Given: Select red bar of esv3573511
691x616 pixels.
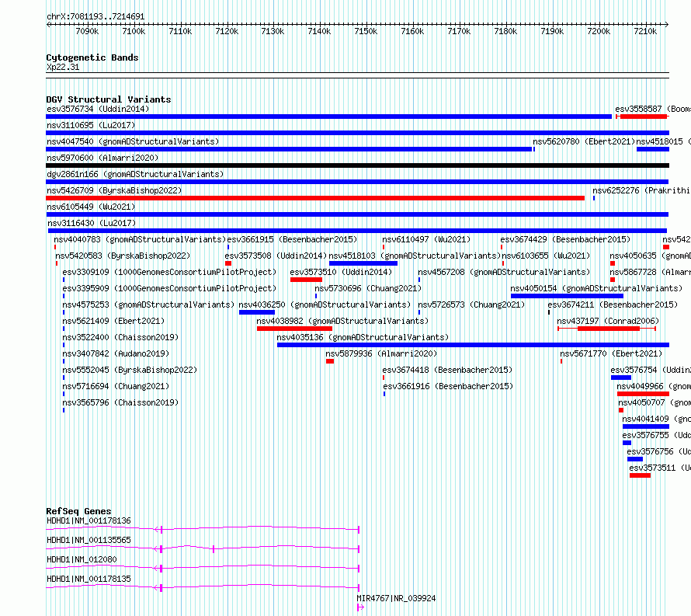Looking at the screenshot, I should click(x=640, y=475).
